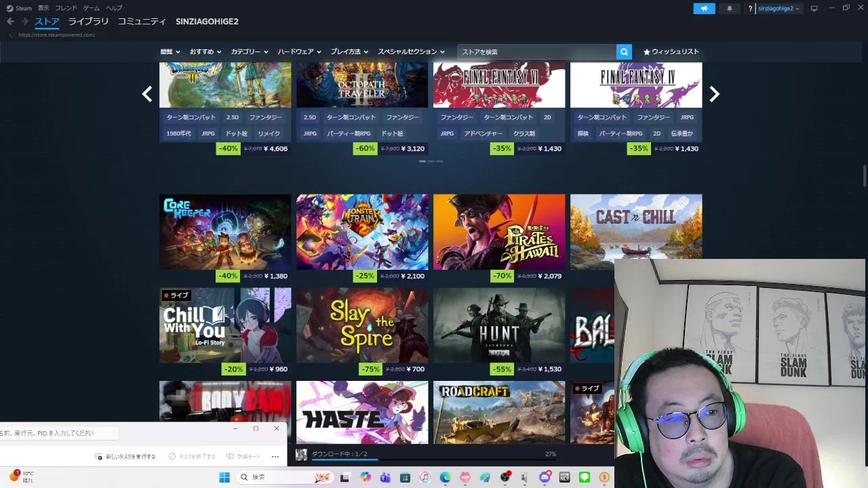Screen dimensions: 868x488
Task: Click the carousel page indicator dots
Action: (x=431, y=161)
